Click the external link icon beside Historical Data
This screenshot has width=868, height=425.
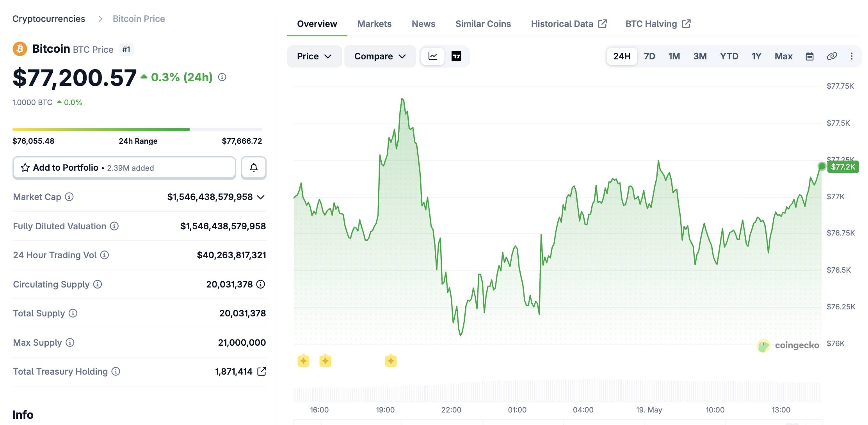pos(603,24)
